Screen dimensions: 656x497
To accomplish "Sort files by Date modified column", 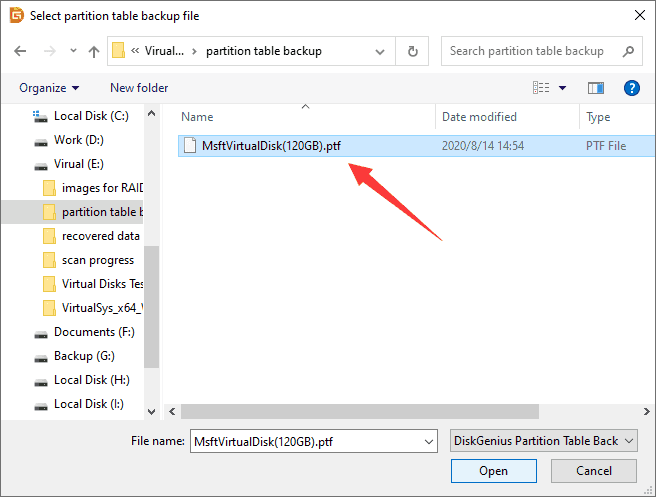I will click(x=479, y=117).
